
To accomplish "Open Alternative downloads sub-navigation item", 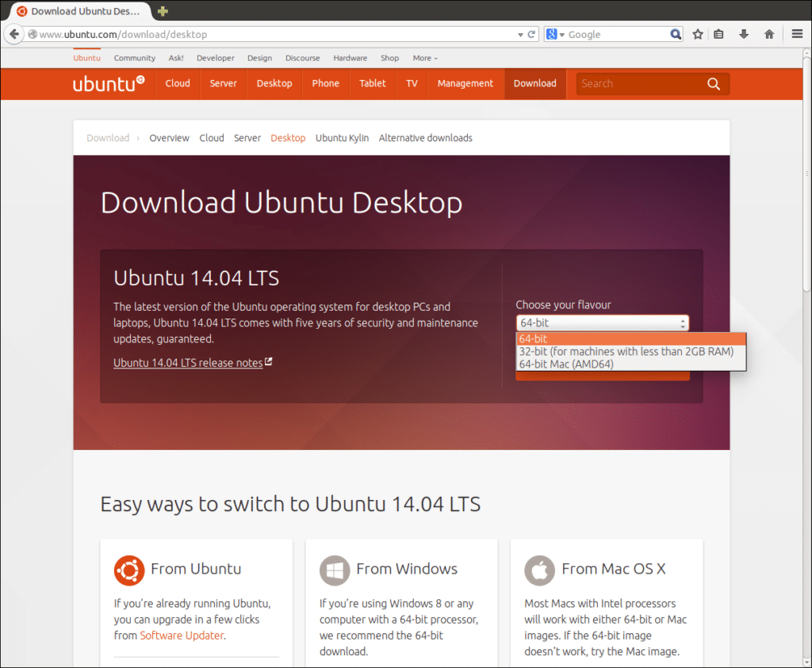I will click(x=426, y=138).
